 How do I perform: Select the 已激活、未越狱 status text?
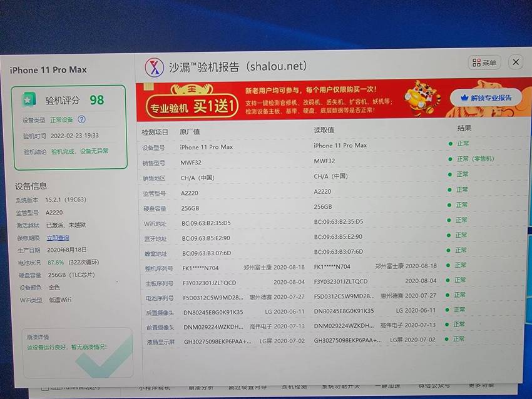[66, 225]
